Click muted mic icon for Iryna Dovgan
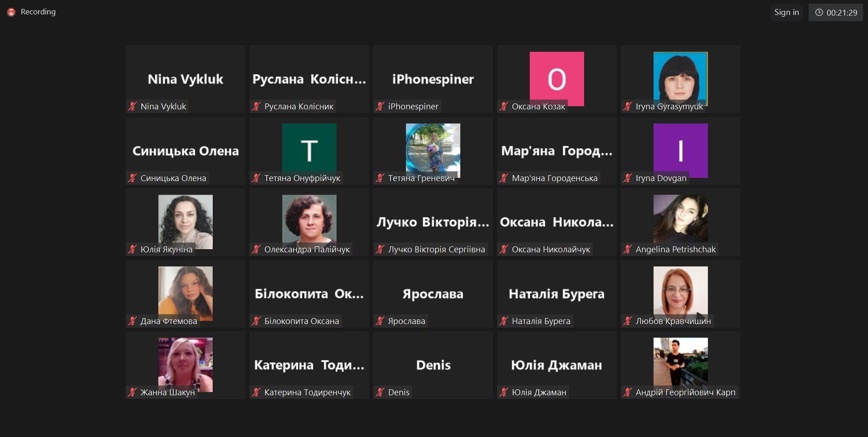The image size is (868, 437). (627, 178)
